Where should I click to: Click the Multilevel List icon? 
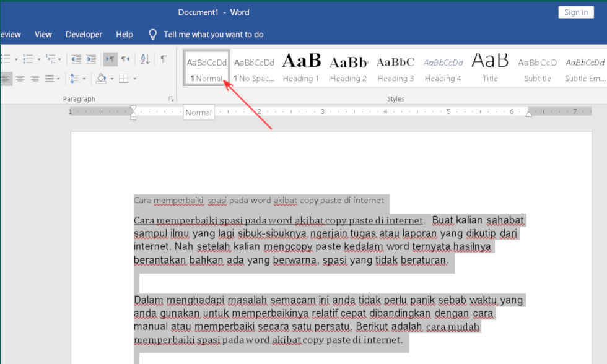point(50,59)
